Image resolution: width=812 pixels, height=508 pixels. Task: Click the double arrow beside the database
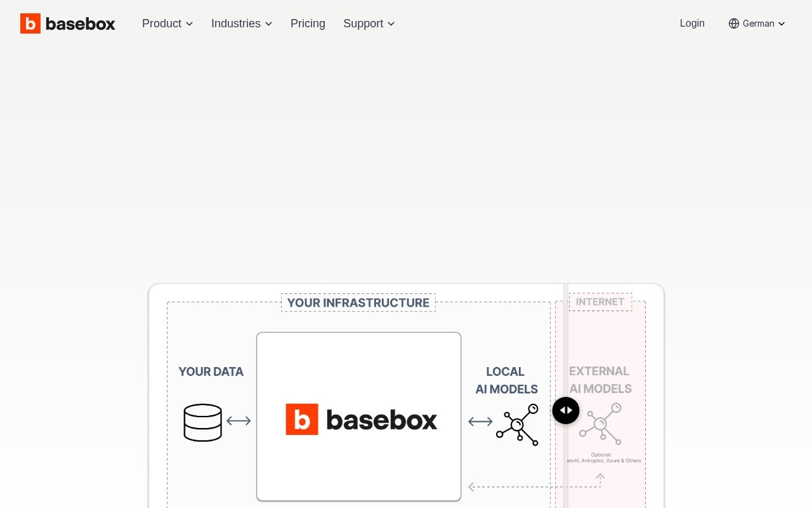(239, 420)
